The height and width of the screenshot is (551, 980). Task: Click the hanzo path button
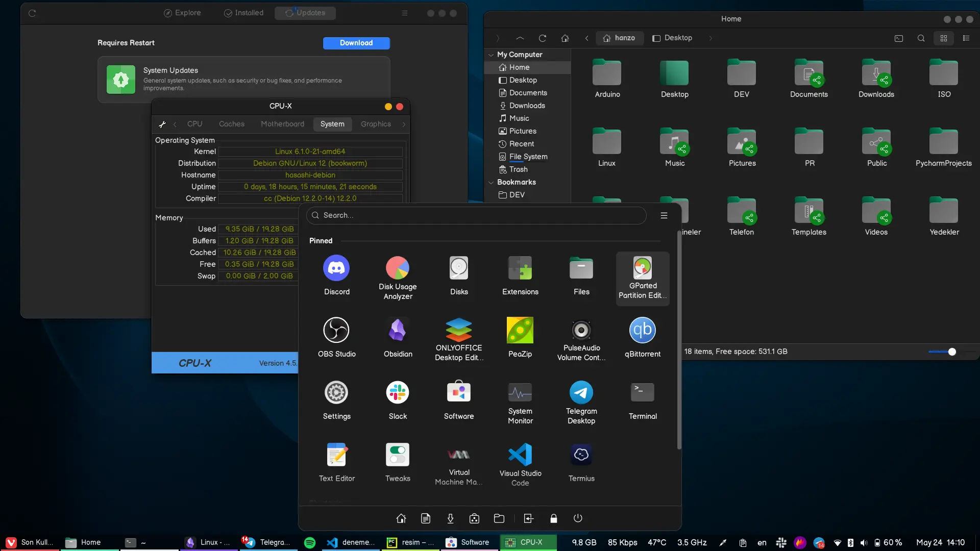[x=619, y=38]
